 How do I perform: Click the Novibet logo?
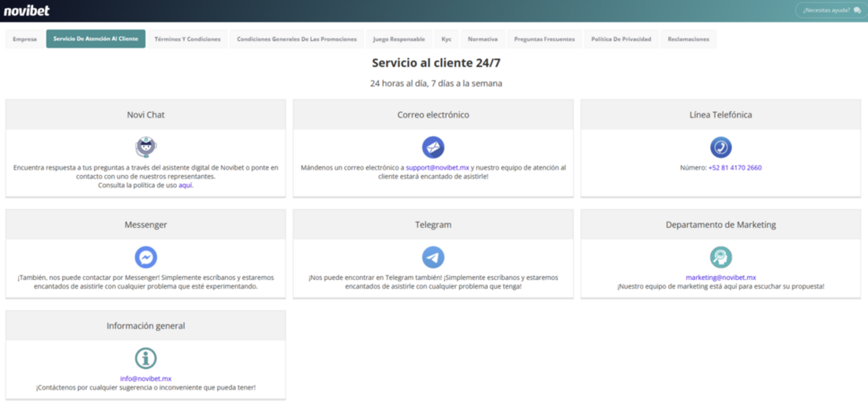(x=27, y=10)
